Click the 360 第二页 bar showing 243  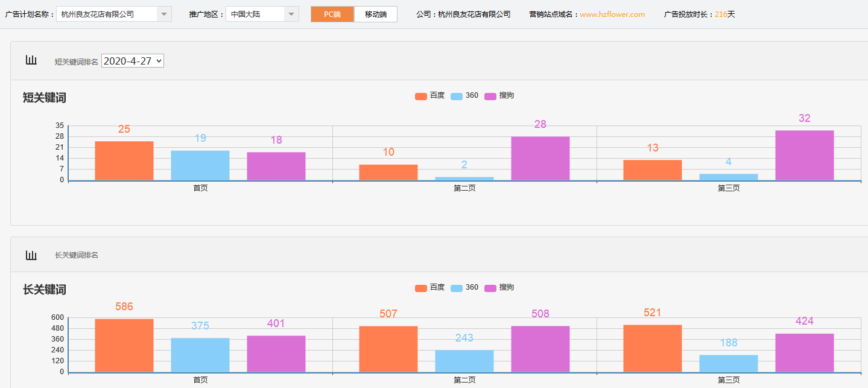click(464, 361)
